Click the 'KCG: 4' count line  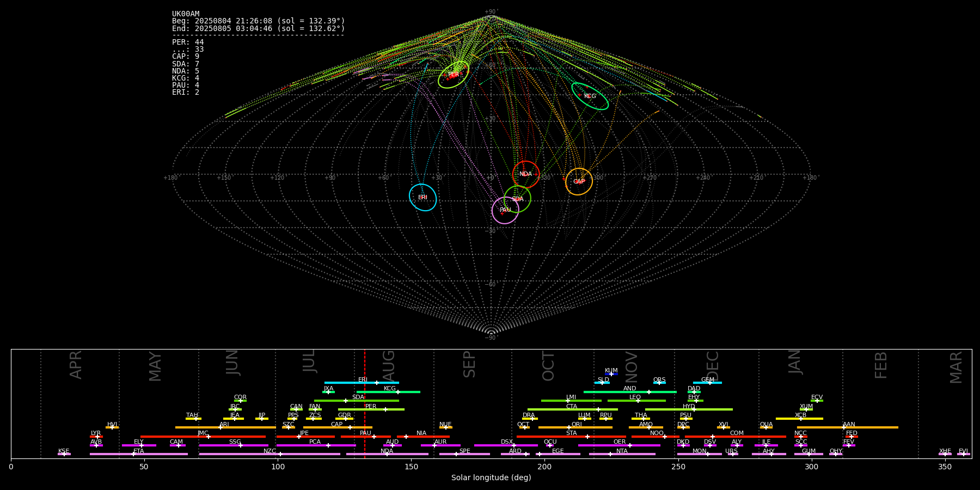pos(186,78)
